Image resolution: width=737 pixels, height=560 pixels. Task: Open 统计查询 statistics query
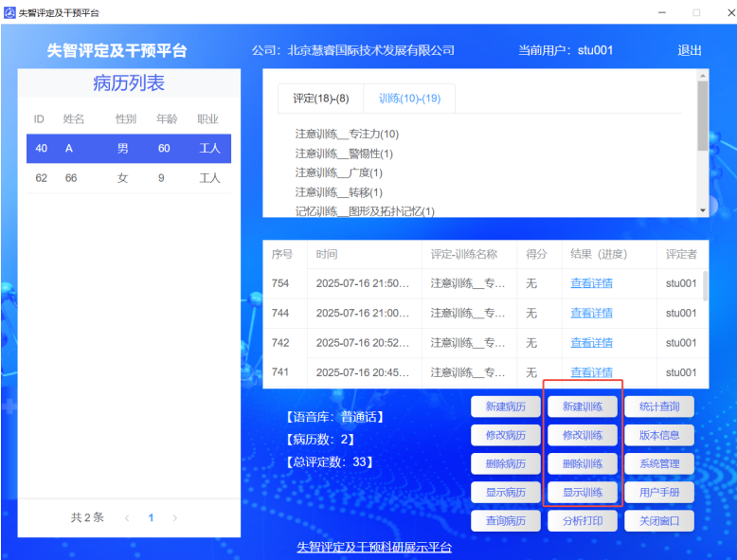(658, 406)
